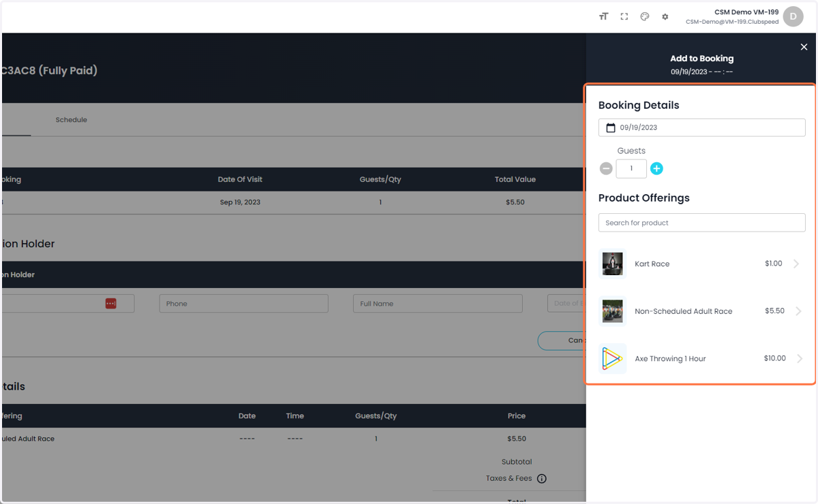Click Non-Scheduled Adult Race thumbnail
This screenshot has height=504, width=818.
tap(613, 311)
